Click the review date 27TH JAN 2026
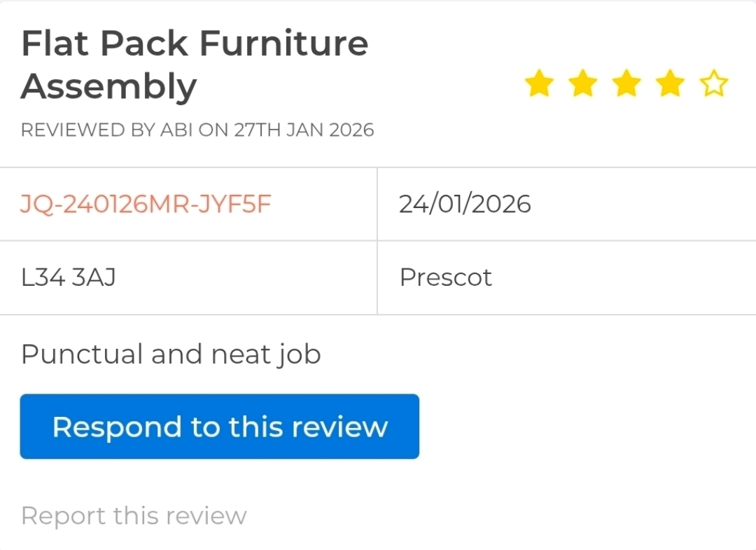Image resolution: width=756 pixels, height=550 pixels. pos(304,130)
